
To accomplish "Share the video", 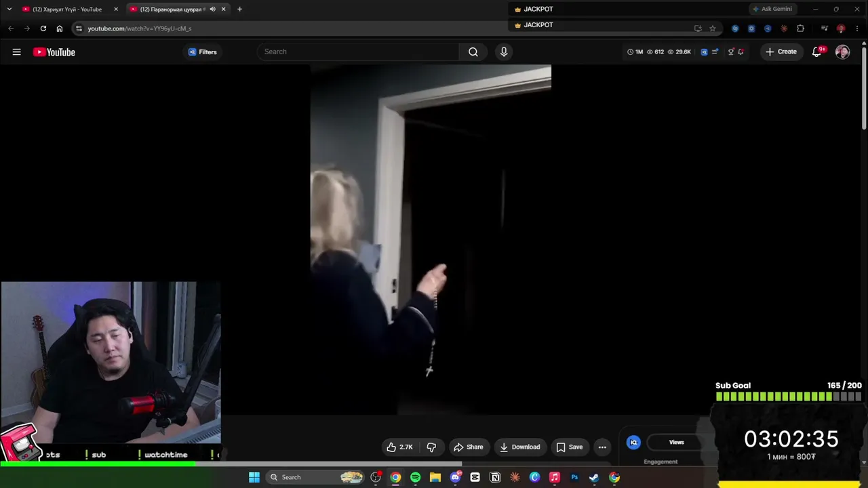I will 469,447.
